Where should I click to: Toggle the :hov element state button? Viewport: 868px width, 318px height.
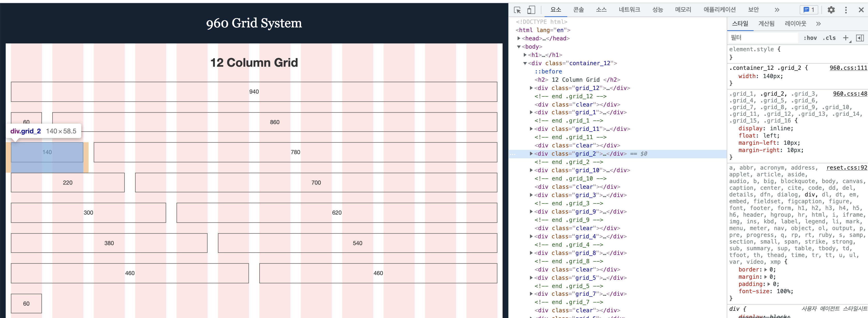[810, 38]
